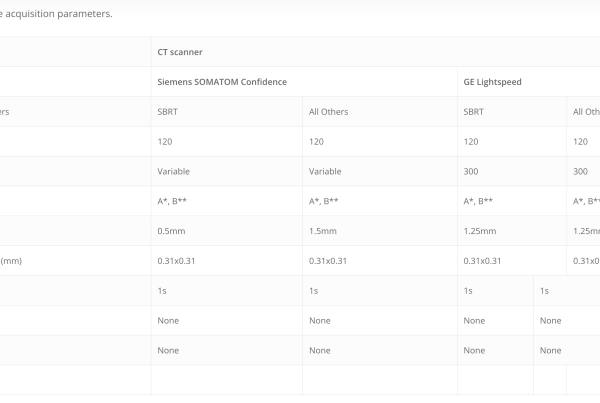Select the 1.5mm cell
This screenshot has width=600, height=403.
click(380, 231)
